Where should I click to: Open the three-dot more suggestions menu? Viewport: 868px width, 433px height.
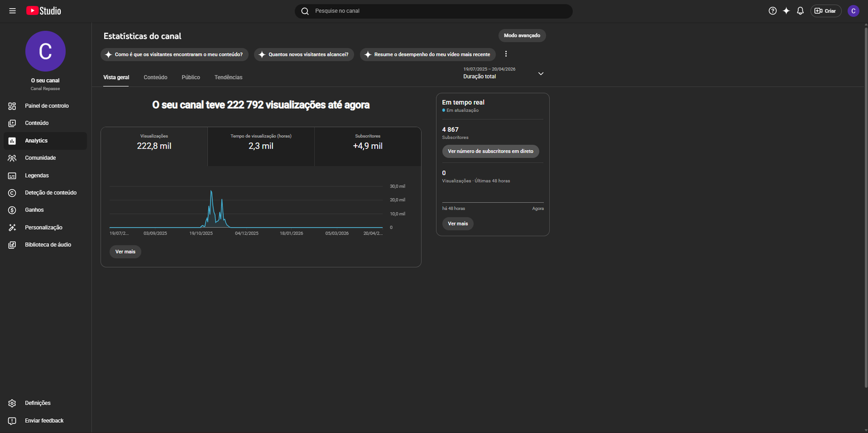(506, 54)
